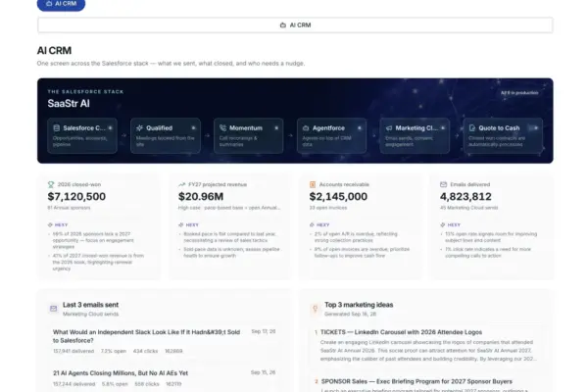The height and width of the screenshot is (392, 588).
Task: Open the Independent Slack email row
Action: pos(165,341)
